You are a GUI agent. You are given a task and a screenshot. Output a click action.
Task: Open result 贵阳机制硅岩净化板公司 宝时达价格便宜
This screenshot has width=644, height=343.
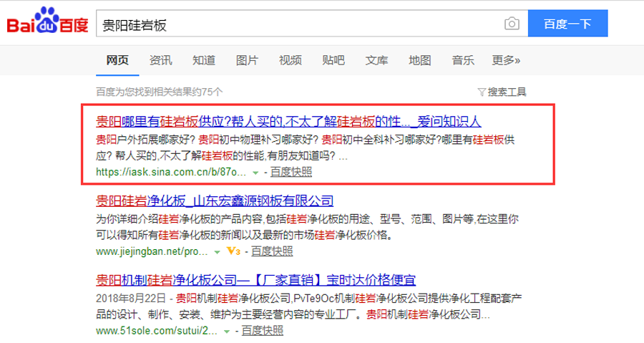tap(256, 280)
